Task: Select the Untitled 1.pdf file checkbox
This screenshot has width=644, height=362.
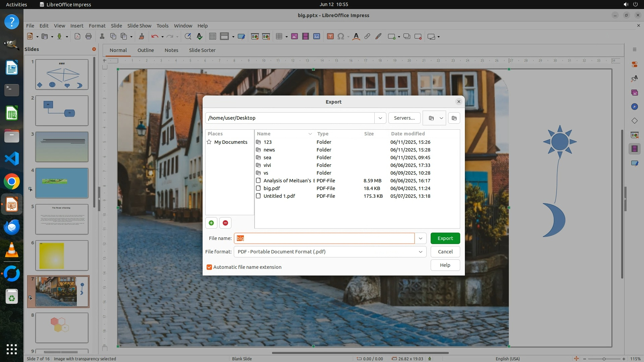Action: 258,196
